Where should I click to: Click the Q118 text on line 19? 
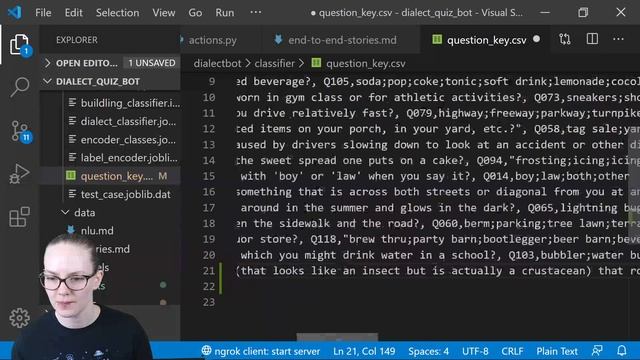point(324,239)
